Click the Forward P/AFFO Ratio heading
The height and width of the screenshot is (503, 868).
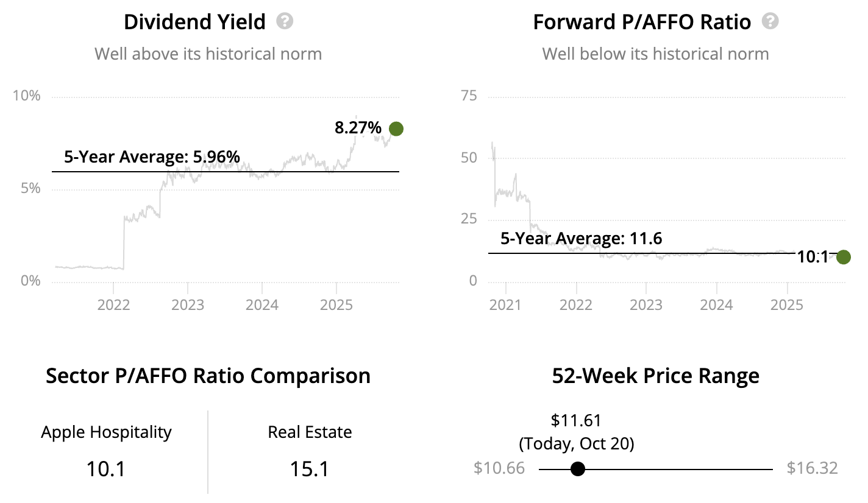(x=642, y=23)
